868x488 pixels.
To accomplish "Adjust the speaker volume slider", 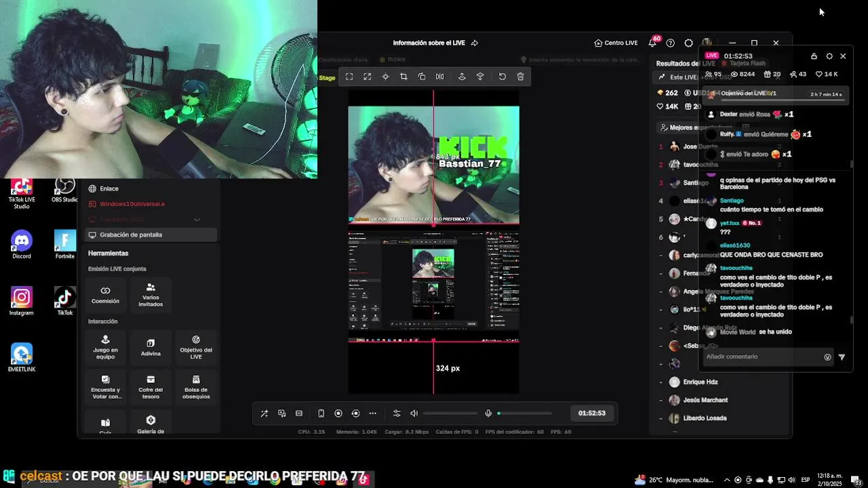I will click(x=451, y=413).
